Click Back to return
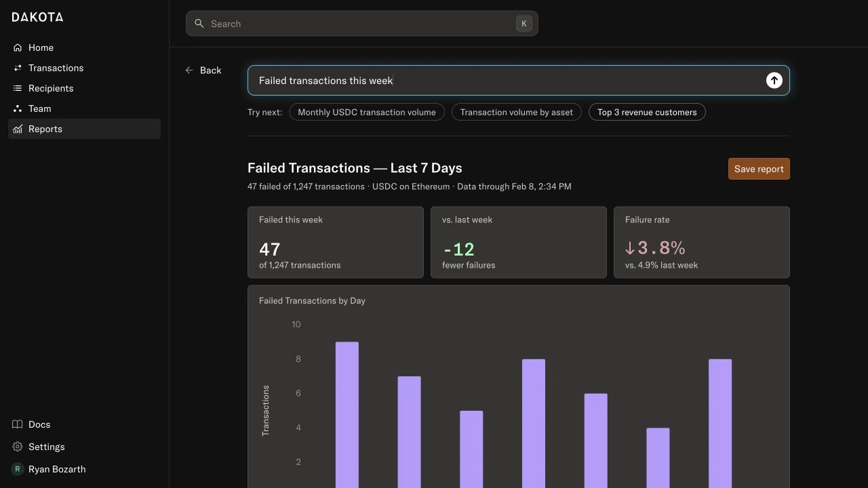Viewport: 868px width, 488px height. coord(203,70)
